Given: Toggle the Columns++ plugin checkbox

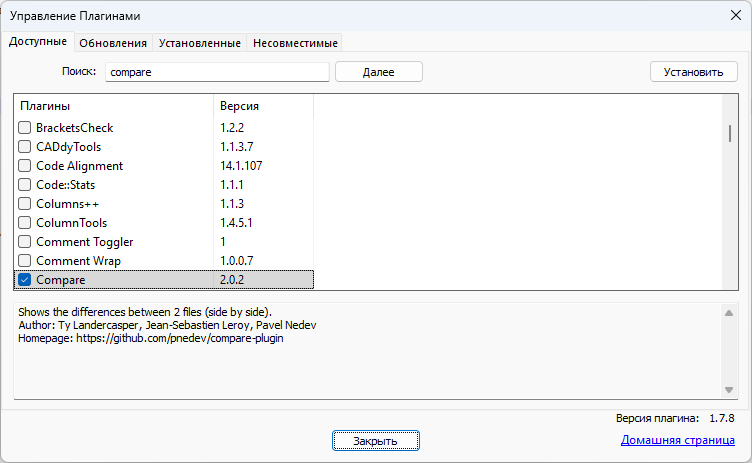Looking at the screenshot, I should pyautogui.click(x=25, y=204).
